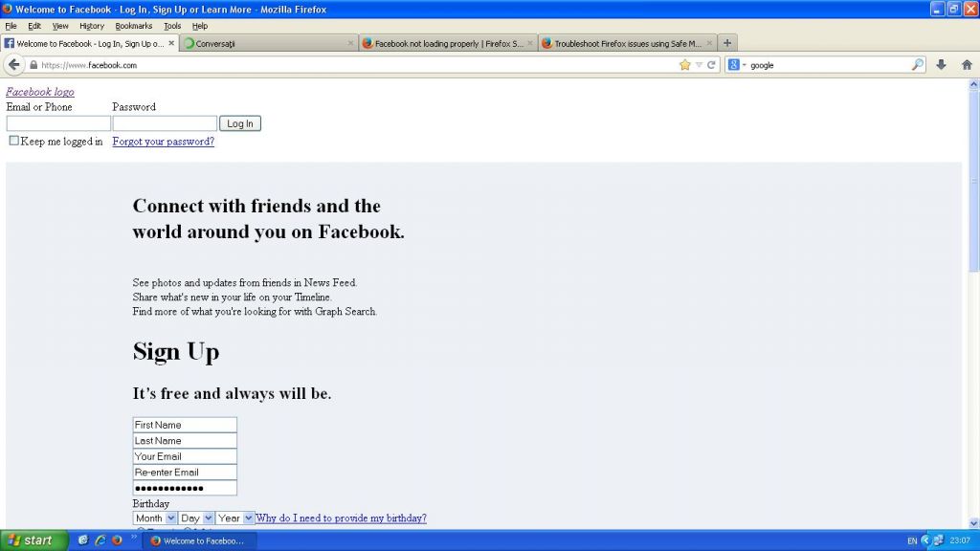Open a new tab with the plus icon
This screenshot has height=551, width=980.
pyautogui.click(x=727, y=43)
